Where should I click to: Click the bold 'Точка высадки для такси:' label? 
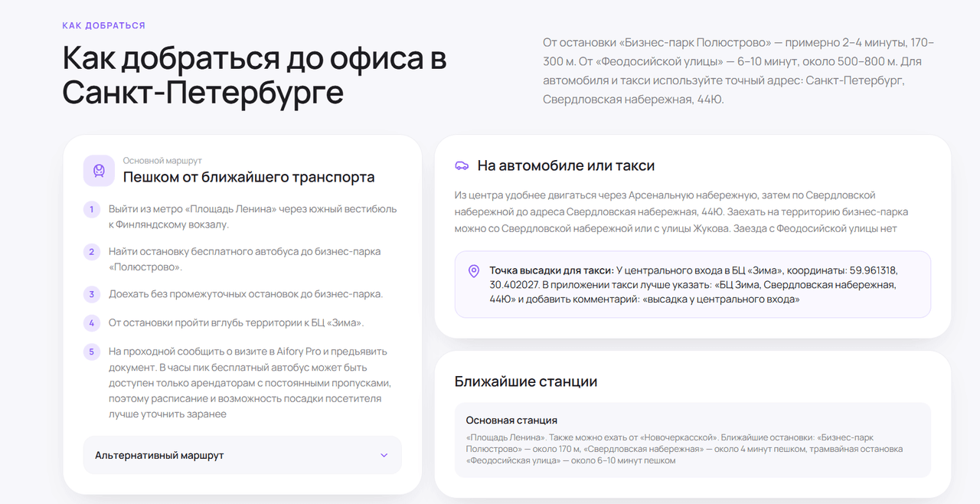click(551, 270)
